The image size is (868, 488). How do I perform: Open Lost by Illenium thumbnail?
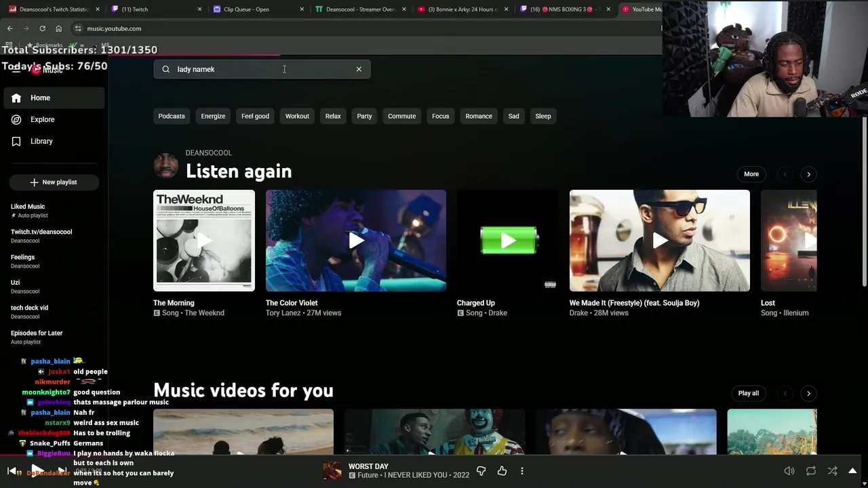pos(789,241)
